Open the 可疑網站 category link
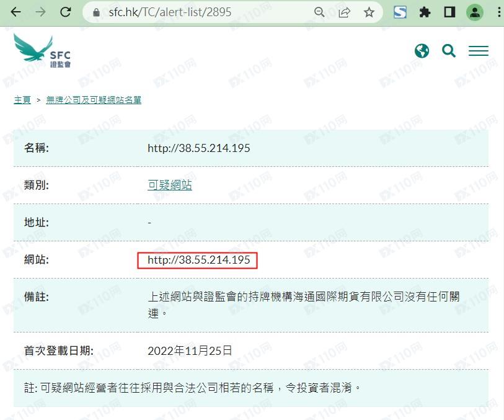The width and height of the screenshot is (504, 420). [x=170, y=185]
